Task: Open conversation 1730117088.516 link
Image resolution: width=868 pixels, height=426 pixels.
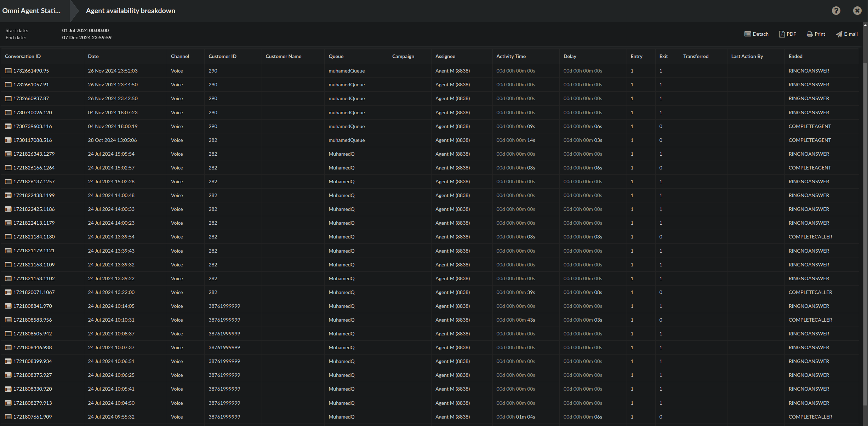Action: coord(33,140)
